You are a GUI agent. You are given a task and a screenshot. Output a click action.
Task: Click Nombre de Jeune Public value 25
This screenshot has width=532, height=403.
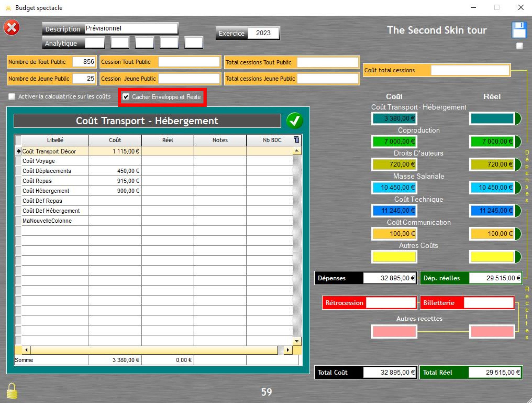[x=84, y=78]
